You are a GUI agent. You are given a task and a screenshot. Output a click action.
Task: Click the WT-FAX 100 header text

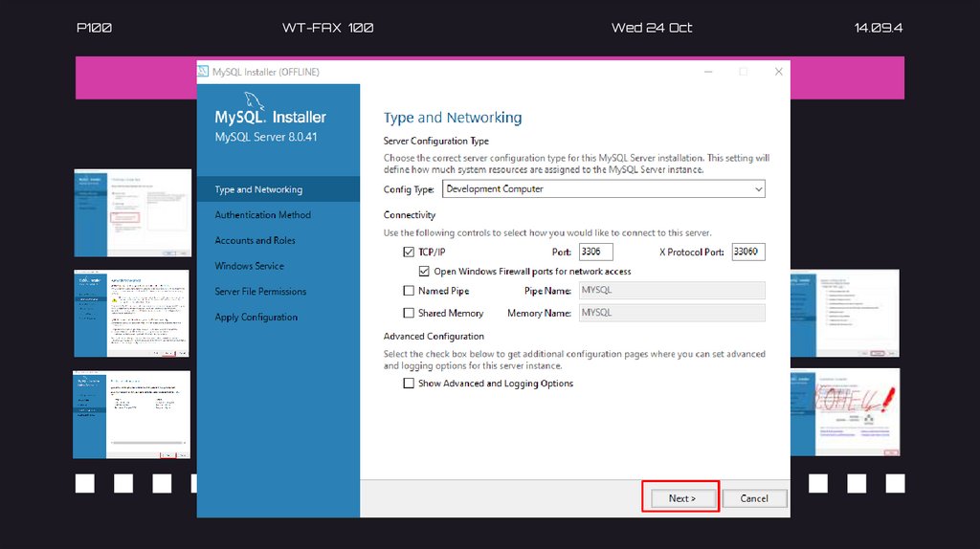(x=327, y=28)
